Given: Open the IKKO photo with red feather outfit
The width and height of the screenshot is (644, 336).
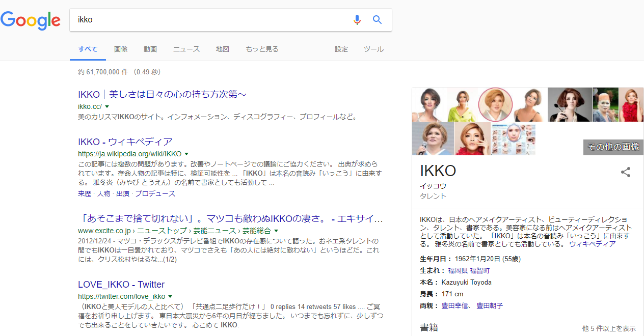Looking at the screenshot, I should pos(631,104).
